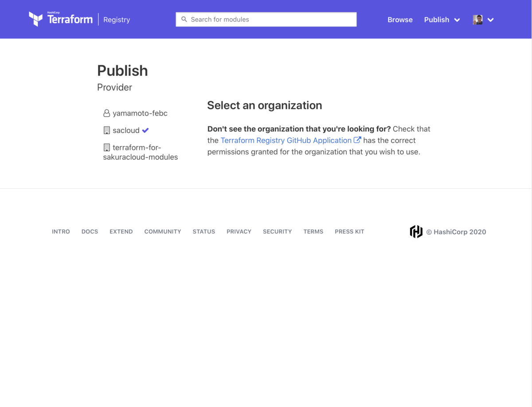
Task: Click the building icon beside sacloud
Action: click(106, 130)
